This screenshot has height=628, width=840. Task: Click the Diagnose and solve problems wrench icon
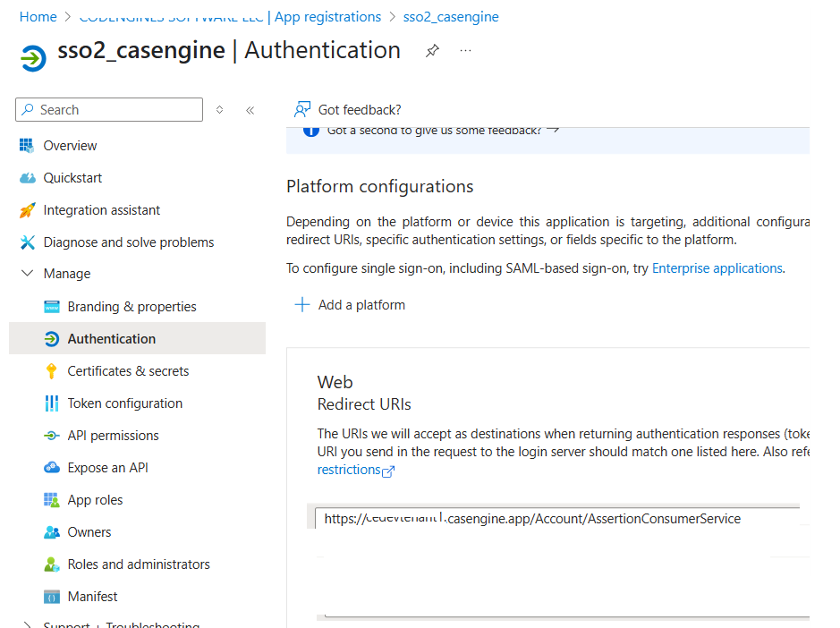click(x=28, y=242)
